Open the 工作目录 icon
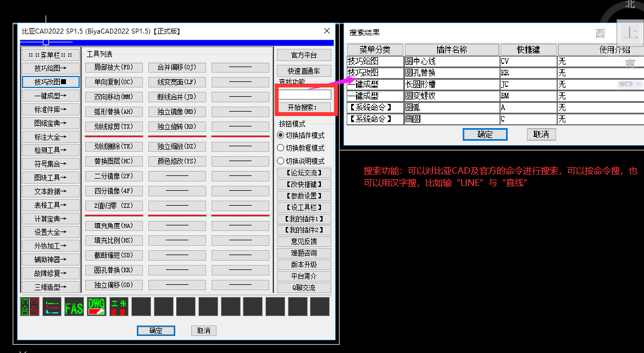The image size is (644, 353). tap(119, 307)
